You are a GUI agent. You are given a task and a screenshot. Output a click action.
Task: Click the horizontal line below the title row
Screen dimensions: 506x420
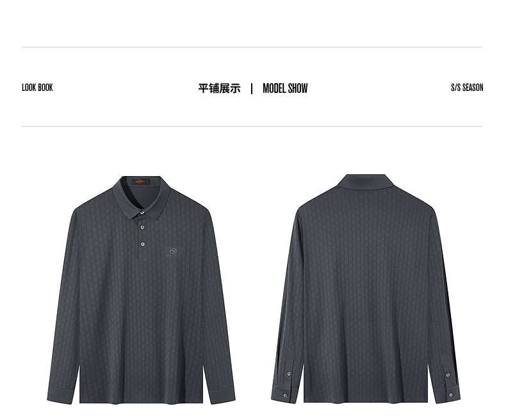pos(252,127)
